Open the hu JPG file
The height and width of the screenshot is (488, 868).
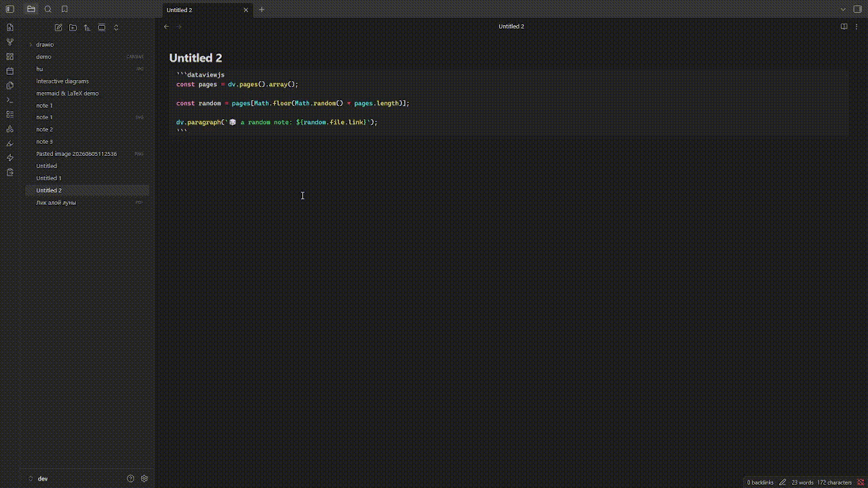87,69
